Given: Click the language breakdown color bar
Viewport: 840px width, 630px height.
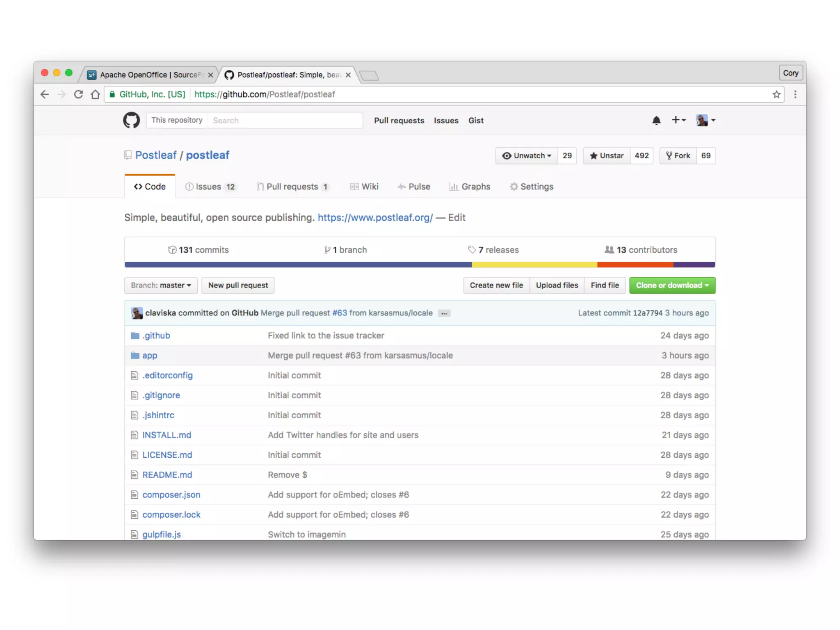Looking at the screenshot, I should click(420, 265).
